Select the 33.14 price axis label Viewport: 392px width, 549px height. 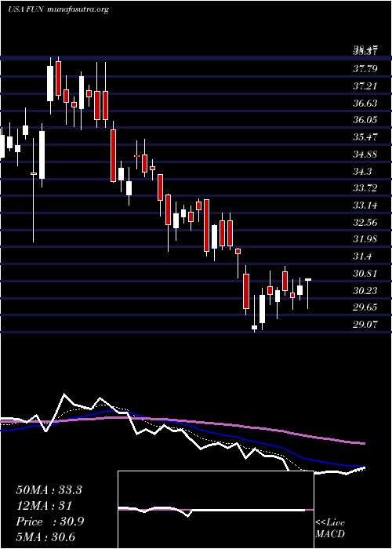pyautogui.click(x=365, y=205)
